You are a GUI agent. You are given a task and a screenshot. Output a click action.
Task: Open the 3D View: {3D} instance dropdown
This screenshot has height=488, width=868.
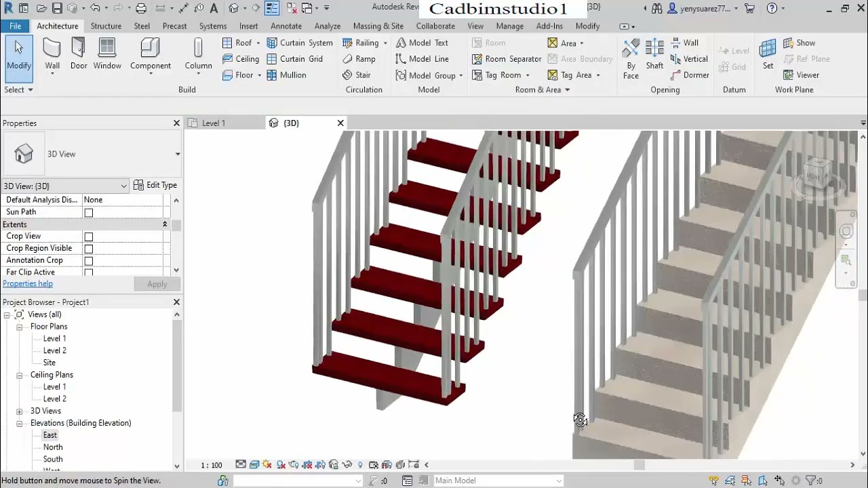coord(65,186)
